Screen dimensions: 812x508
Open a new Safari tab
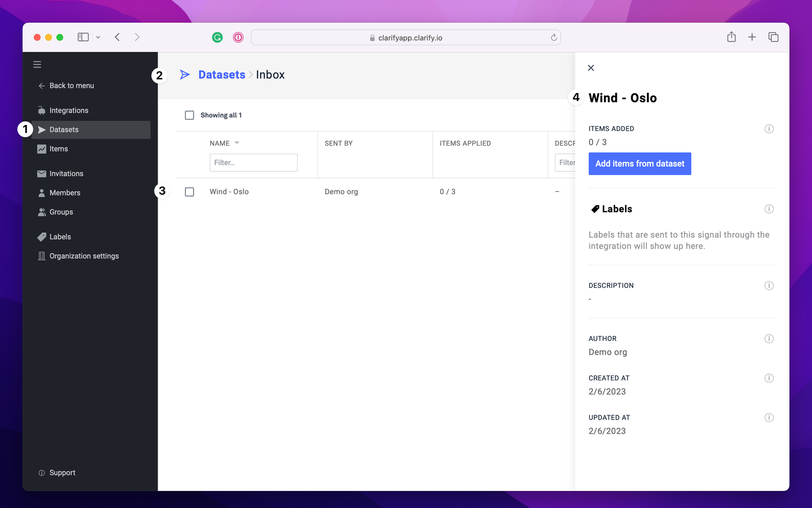point(752,37)
